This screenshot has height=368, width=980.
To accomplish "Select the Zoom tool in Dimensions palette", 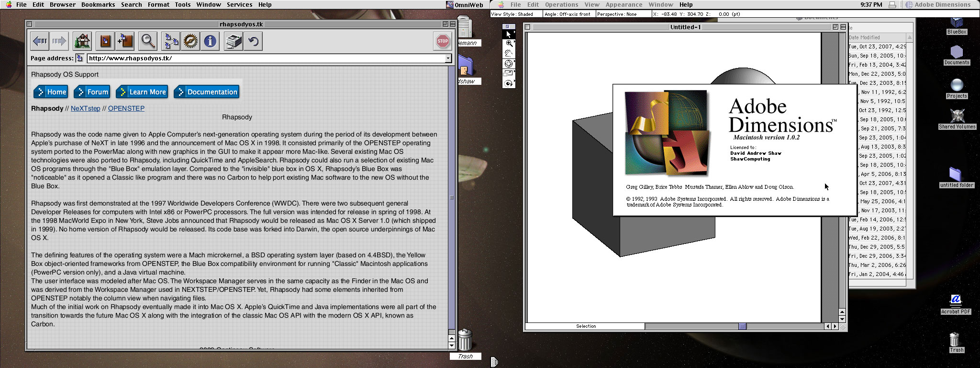I will click(509, 44).
